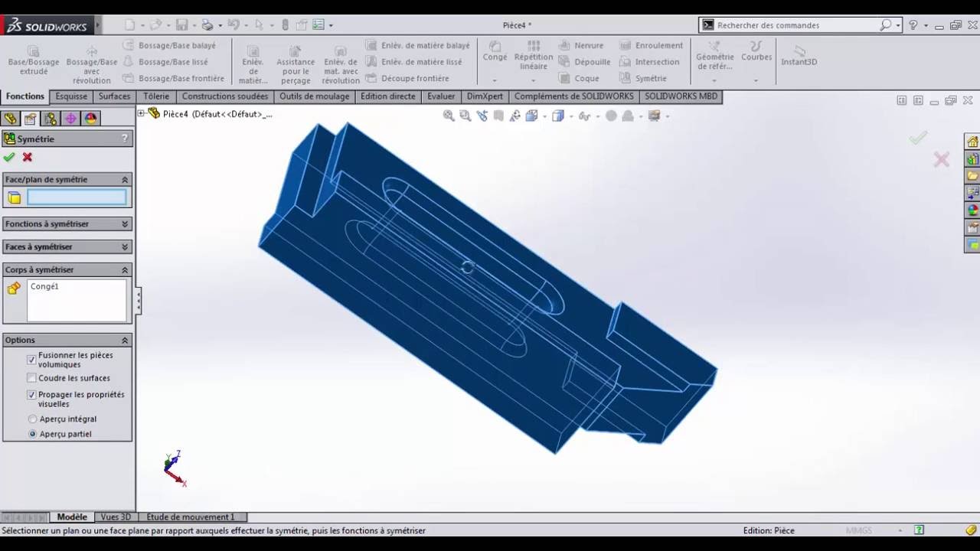The height and width of the screenshot is (551, 980).
Task: Click the Save icon
Action: pyautogui.click(x=181, y=25)
